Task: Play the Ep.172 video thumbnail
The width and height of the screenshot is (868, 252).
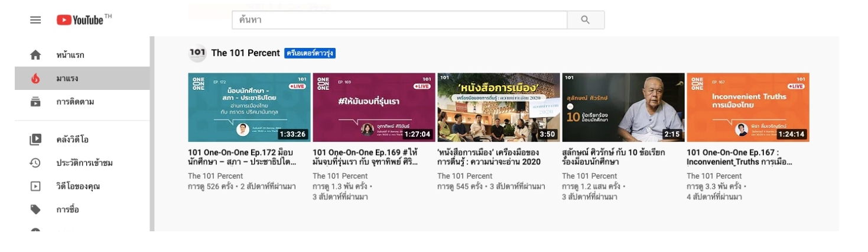Action: coord(249,107)
